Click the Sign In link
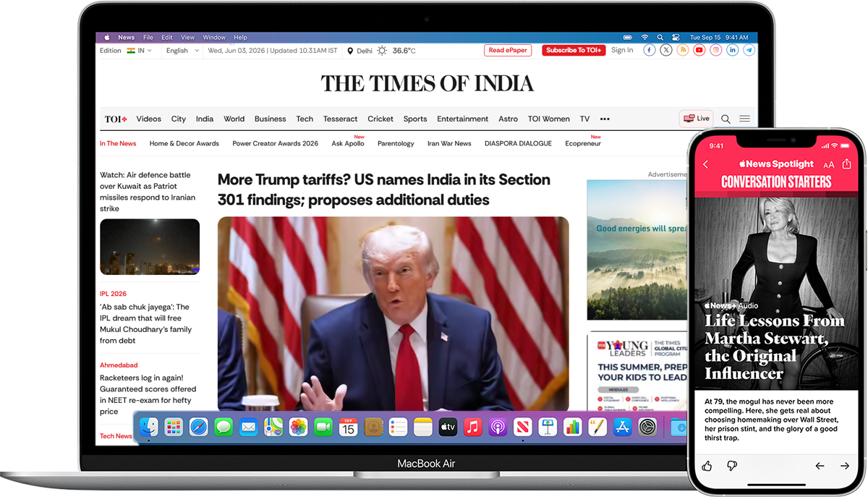The width and height of the screenshot is (868, 497). pos(622,50)
